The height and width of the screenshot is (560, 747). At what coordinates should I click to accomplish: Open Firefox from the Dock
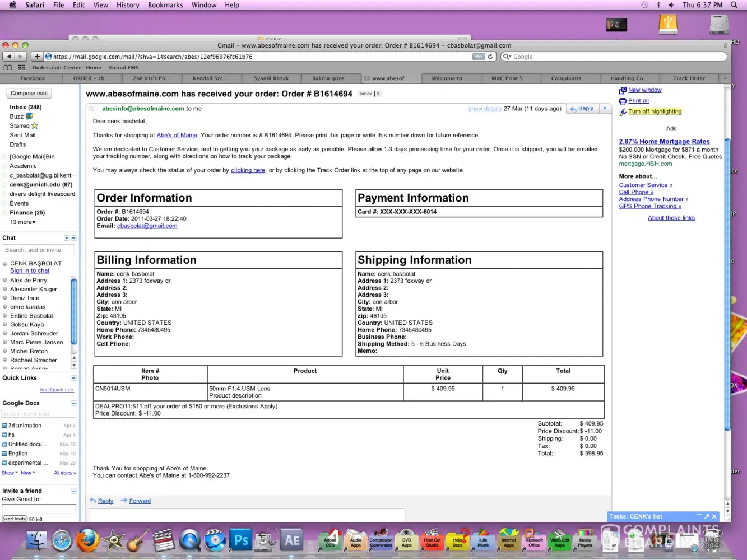[87, 540]
